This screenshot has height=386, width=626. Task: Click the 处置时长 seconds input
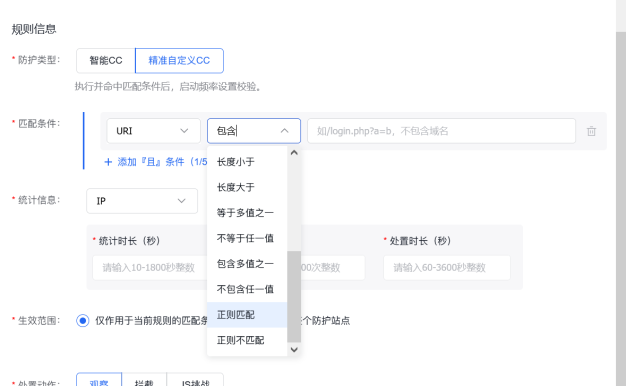tap(447, 267)
